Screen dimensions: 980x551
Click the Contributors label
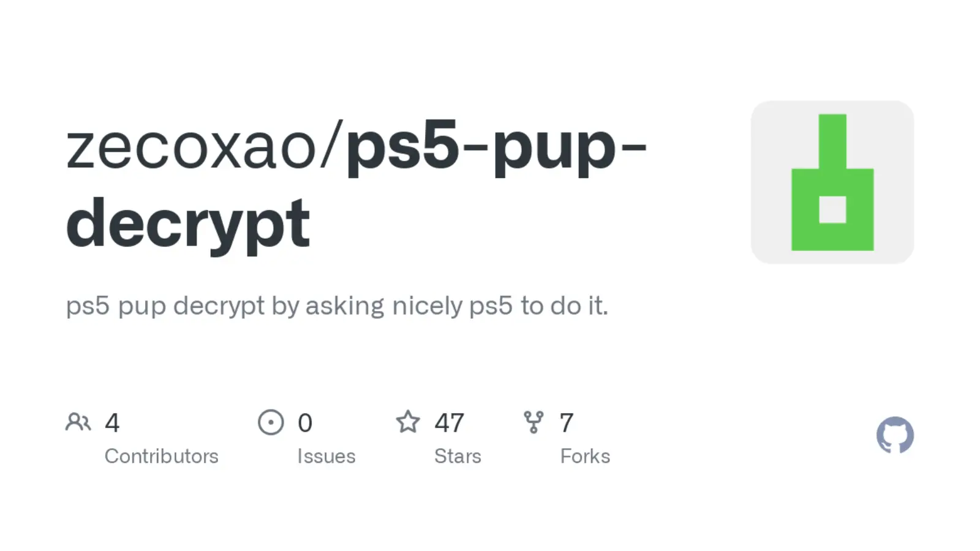point(161,456)
